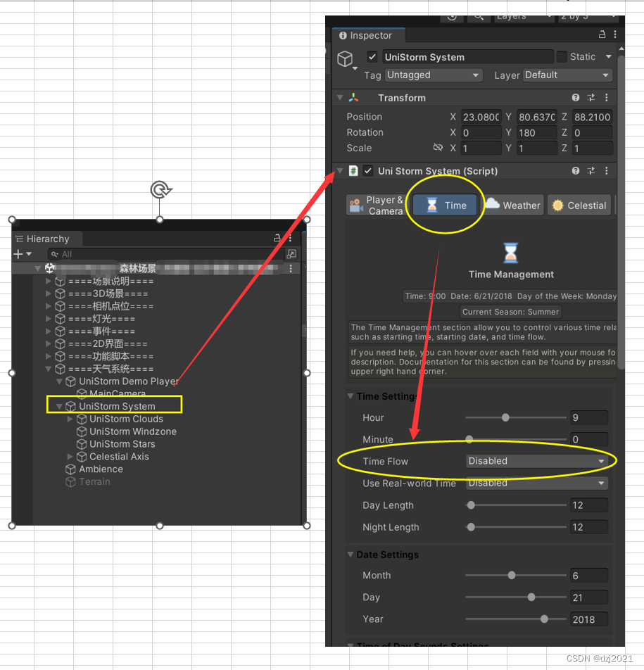
Task: Click the Hierarchy create plus button
Action: (18, 254)
